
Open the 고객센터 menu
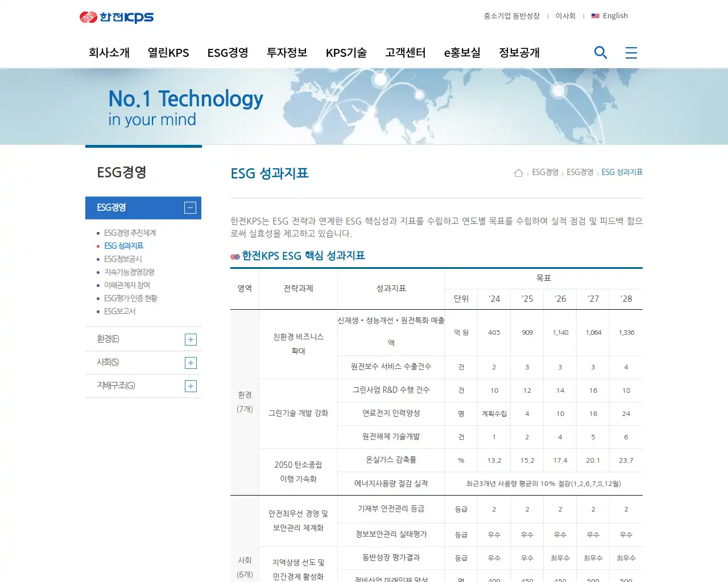(405, 52)
